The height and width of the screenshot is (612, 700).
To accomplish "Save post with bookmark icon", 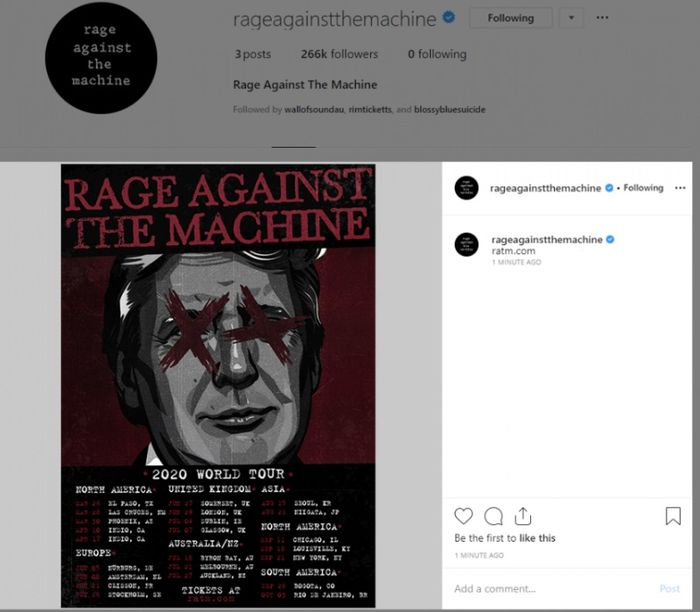I will pos(673,516).
